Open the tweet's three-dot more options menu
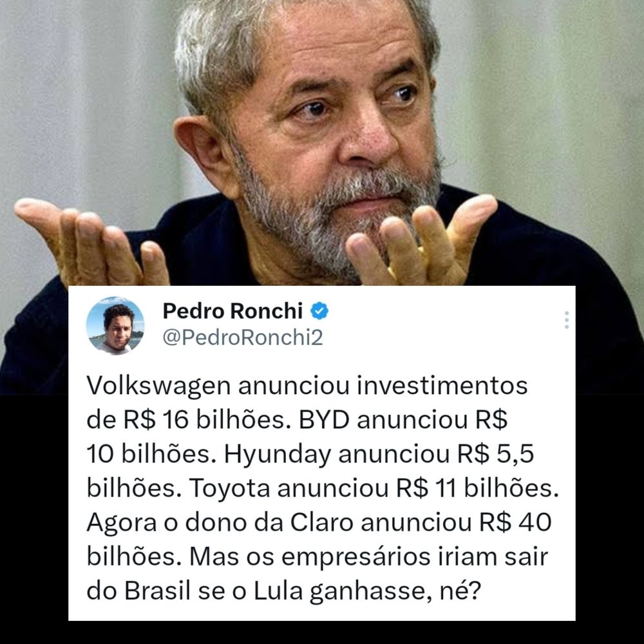The height and width of the screenshot is (644, 644). [x=566, y=320]
